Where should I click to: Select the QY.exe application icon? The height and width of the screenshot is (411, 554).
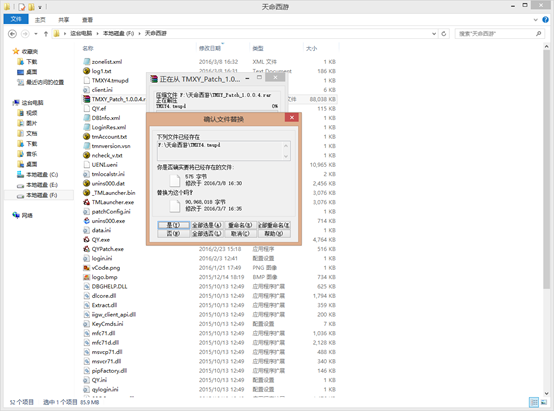click(x=87, y=239)
